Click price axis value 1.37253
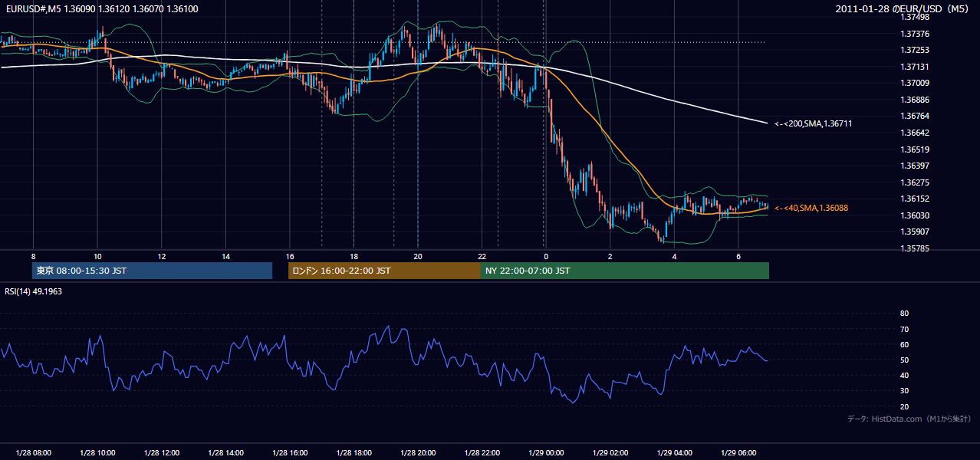Image resolution: width=980 pixels, height=460 pixels. [x=915, y=50]
